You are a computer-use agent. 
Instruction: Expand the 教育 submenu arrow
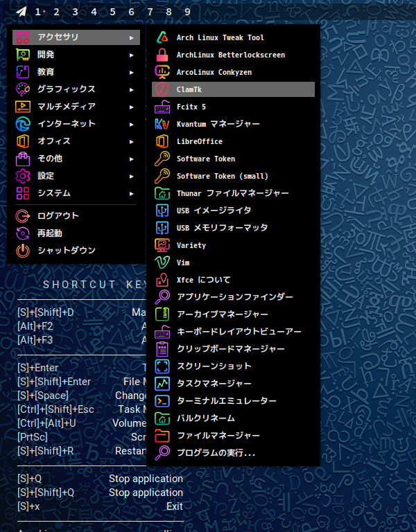[x=132, y=72]
